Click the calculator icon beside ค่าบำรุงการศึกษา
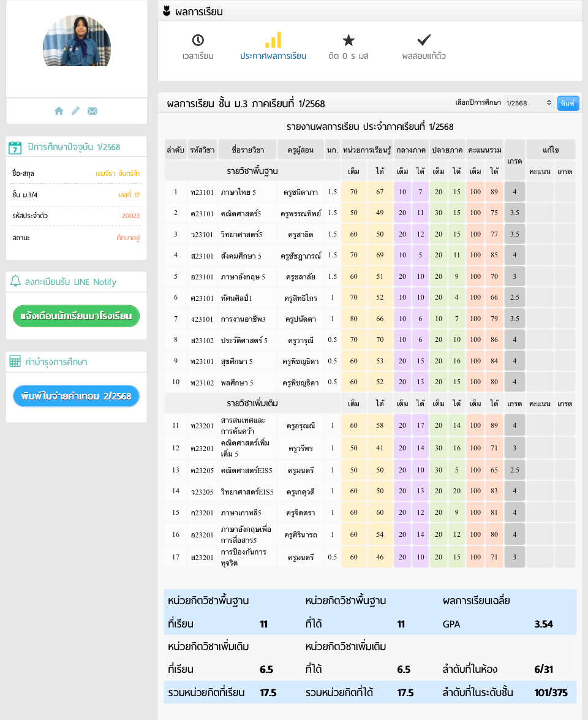The width and height of the screenshot is (588, 720). coord(15,362)
